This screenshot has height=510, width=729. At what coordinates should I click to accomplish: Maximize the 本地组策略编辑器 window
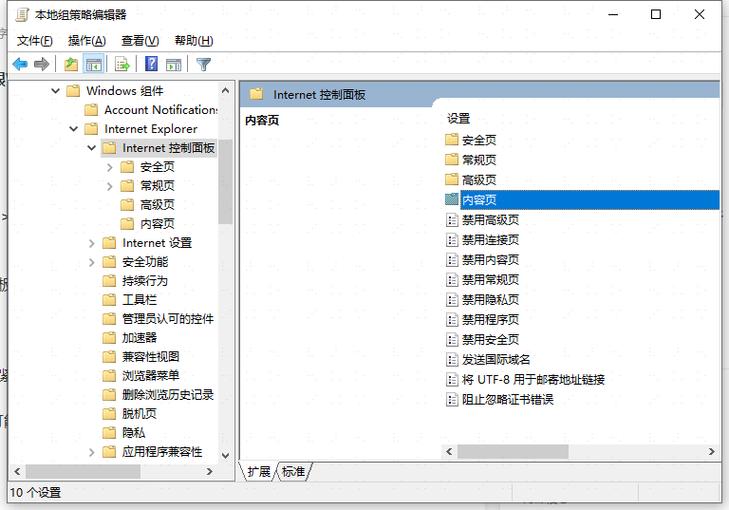tap(656, 14)
